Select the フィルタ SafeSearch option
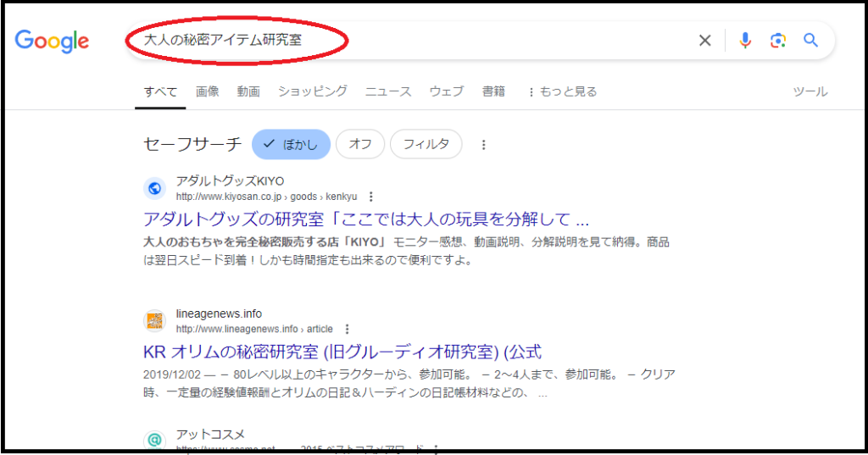Viewport: 868px width, 455px height. (426, 144)
